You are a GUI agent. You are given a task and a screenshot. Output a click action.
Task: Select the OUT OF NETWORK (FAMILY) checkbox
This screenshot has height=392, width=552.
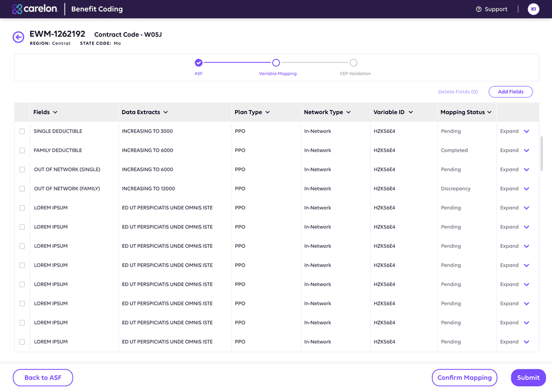pos(22,189)
